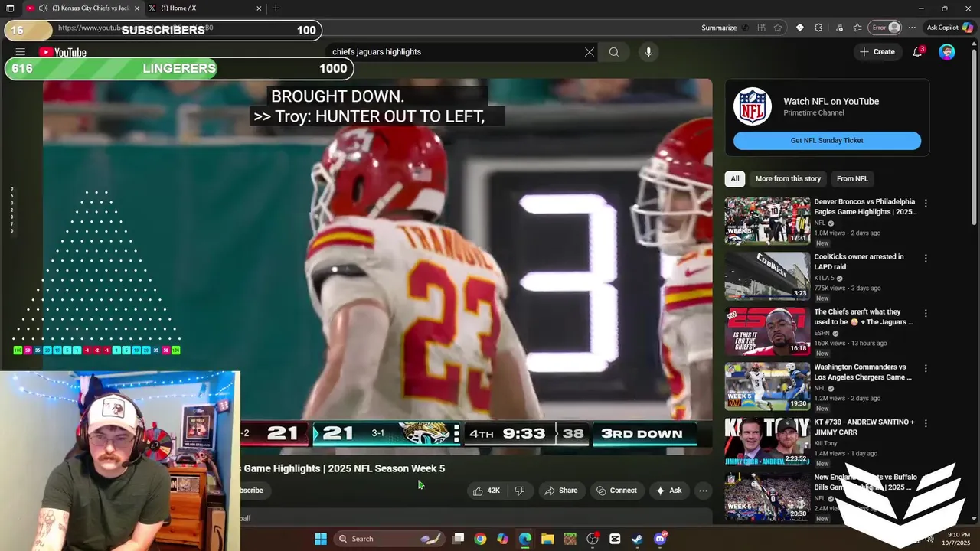Viewport: 980px width, 551px height.
Task: Start voice search with the microphone
Action: point(648,52)
